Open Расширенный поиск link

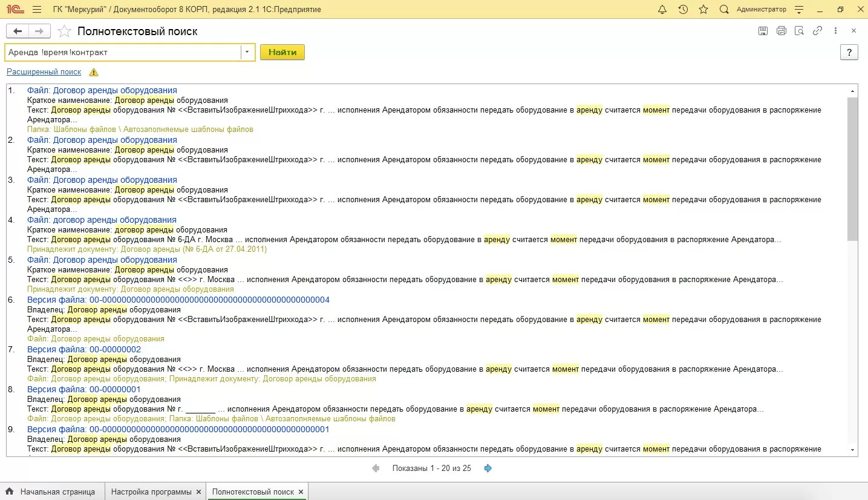44,72
